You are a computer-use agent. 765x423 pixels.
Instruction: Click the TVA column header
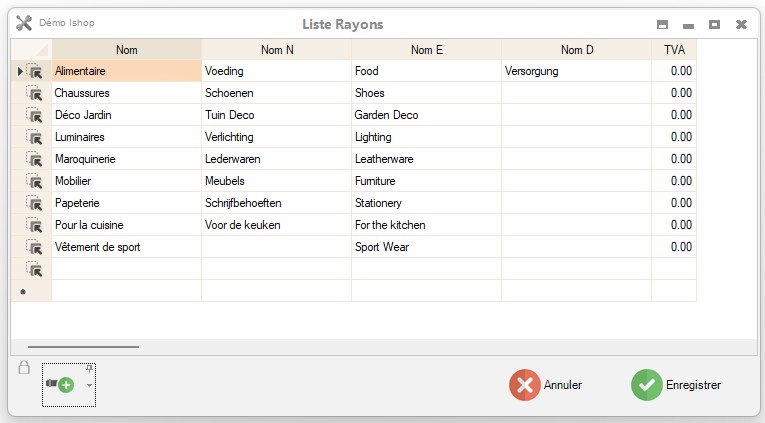pyautogui.click(x=673, y=50)
